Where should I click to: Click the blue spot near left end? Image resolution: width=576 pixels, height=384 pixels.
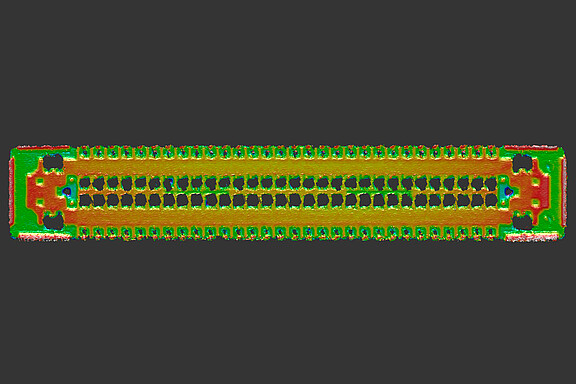(x=67, y=191)
